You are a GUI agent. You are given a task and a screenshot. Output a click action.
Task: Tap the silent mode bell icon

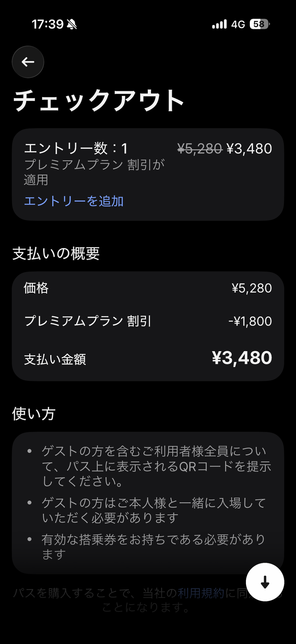(72, 24)
